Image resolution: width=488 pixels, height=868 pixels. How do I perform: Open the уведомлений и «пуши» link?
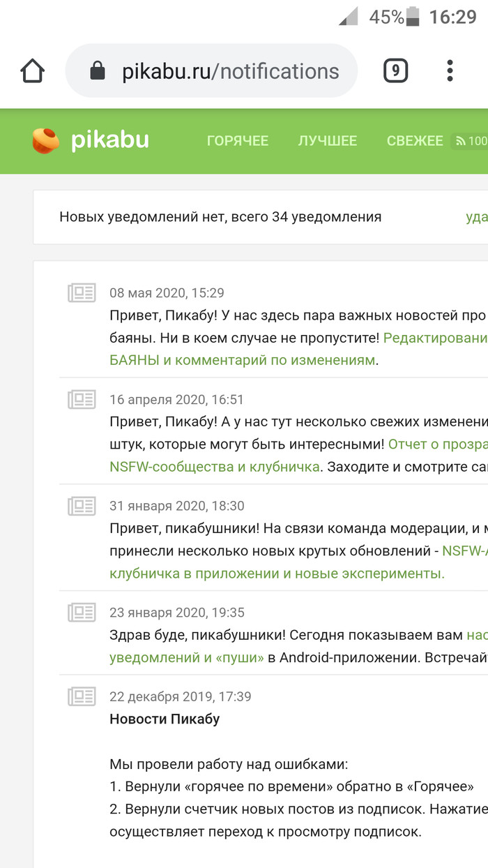click(x=187, y=657)
